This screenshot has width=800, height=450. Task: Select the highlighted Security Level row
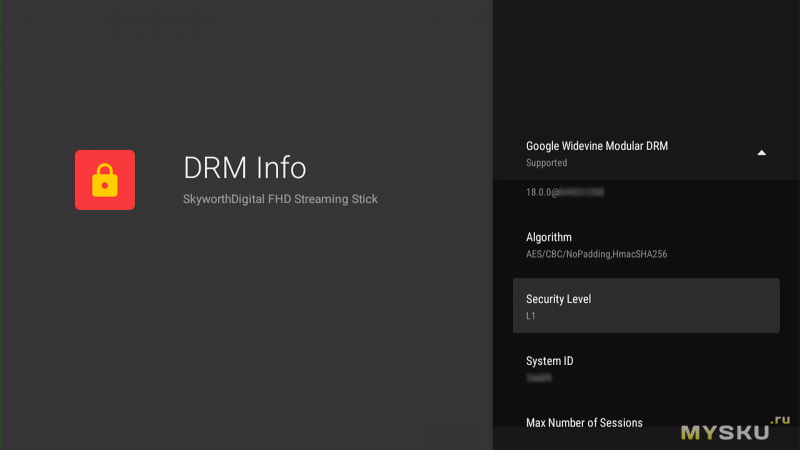(x=645, y=305)
